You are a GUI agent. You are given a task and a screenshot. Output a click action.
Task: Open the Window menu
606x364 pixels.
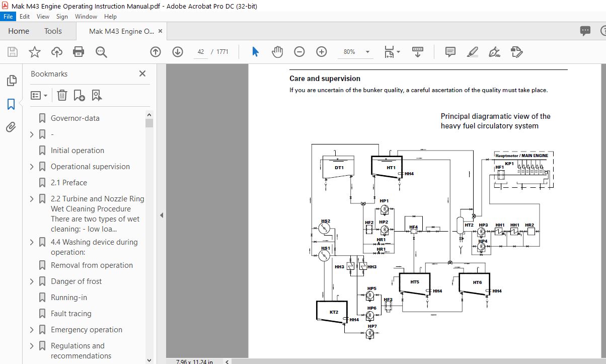[x=86, y=17]
